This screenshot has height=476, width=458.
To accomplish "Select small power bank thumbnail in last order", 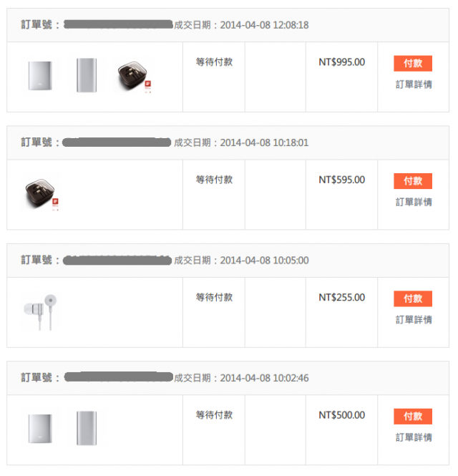I will click(40, 428).
